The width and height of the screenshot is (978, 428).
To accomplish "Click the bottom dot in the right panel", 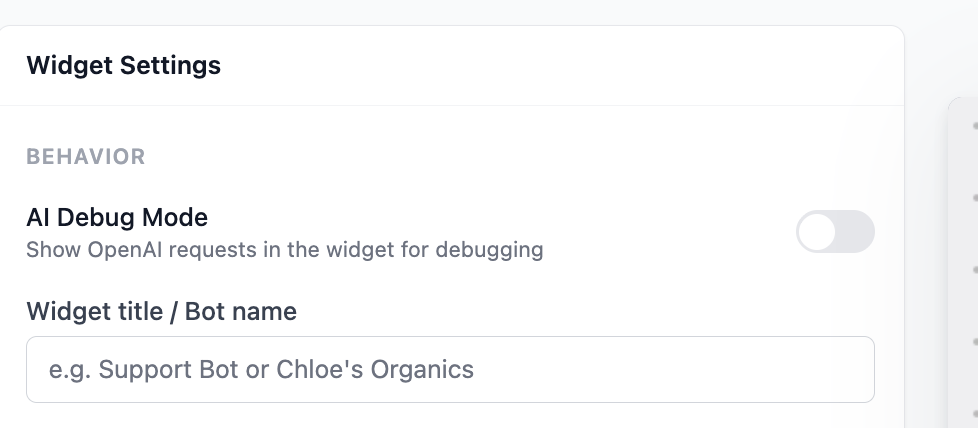I will (x=974, y=412).
